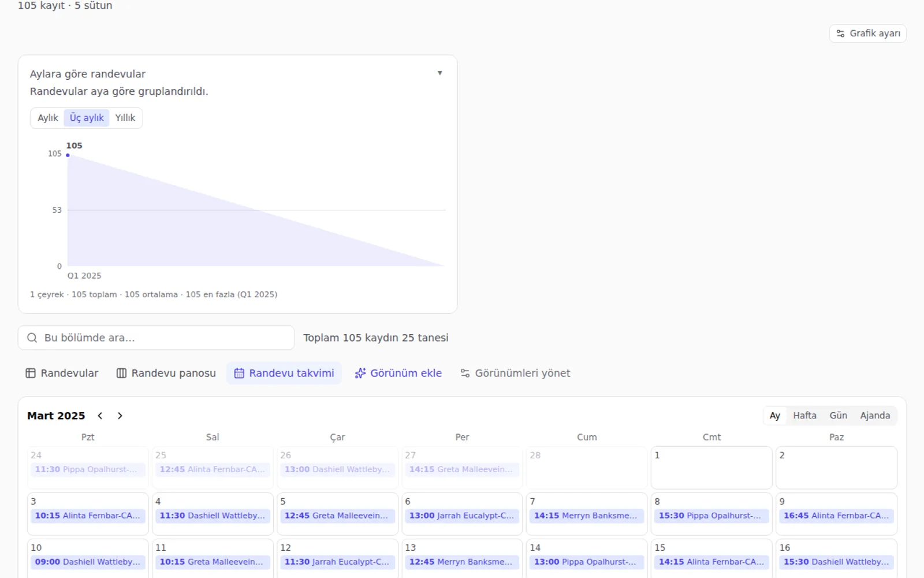The width and height of the screenshot is (924, 578).
Task: Collapse the Aylara göre randevular chart
Action: pos(440,73)
